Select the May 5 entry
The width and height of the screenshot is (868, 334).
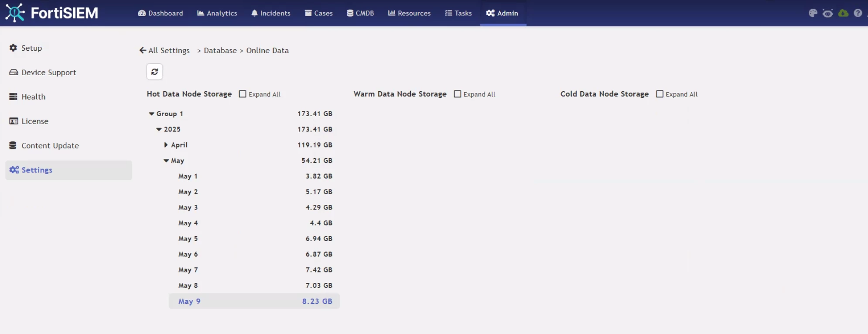254,239
